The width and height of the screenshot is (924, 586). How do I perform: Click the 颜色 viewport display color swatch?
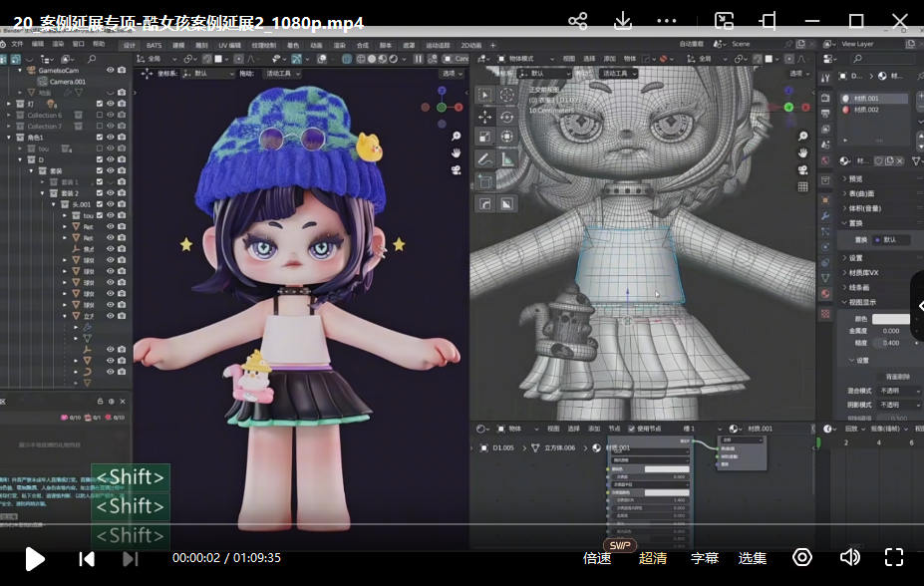tap(890, 319)
